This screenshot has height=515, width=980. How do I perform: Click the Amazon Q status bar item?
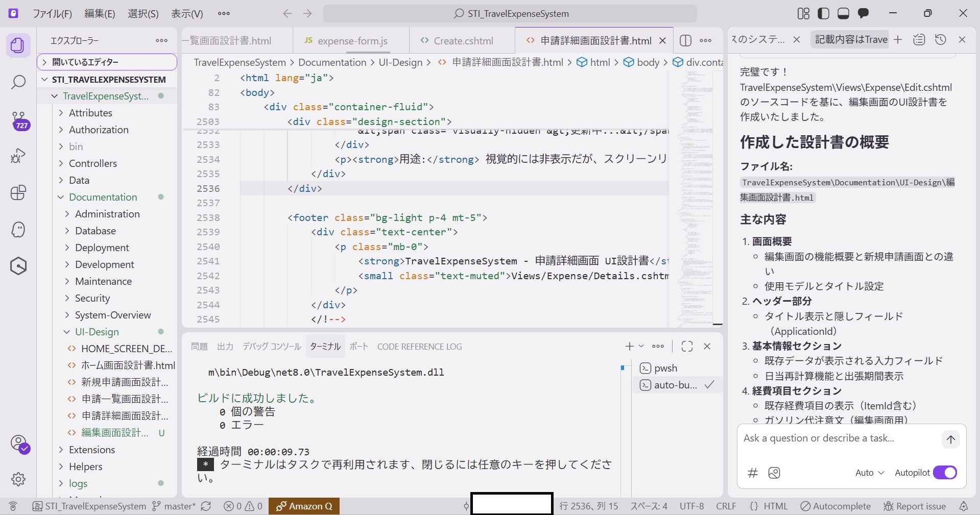[304, 506]
